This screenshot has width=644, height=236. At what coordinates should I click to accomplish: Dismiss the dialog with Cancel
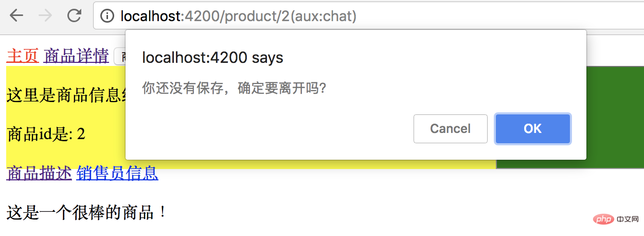[451, 129]
